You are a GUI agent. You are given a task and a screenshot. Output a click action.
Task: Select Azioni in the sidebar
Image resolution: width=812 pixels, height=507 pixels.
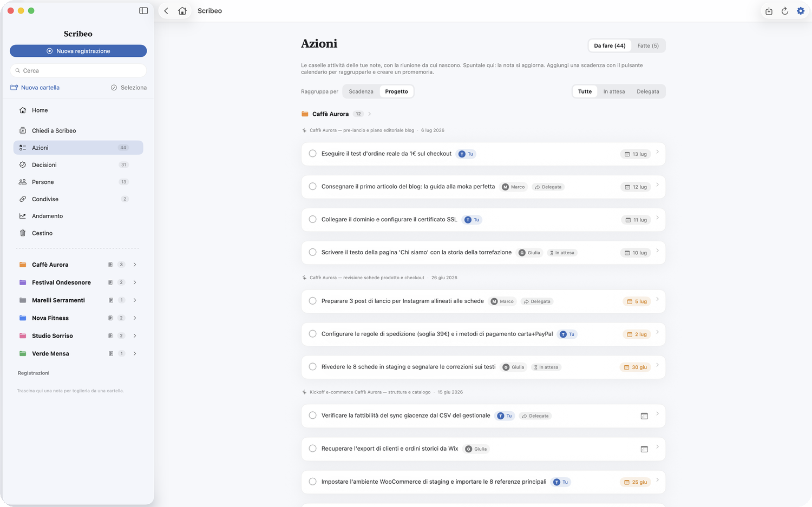point(78,148)
